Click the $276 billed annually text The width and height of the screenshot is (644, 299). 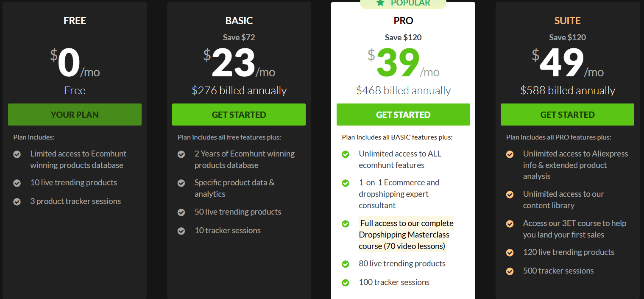(x=239, y=90)
